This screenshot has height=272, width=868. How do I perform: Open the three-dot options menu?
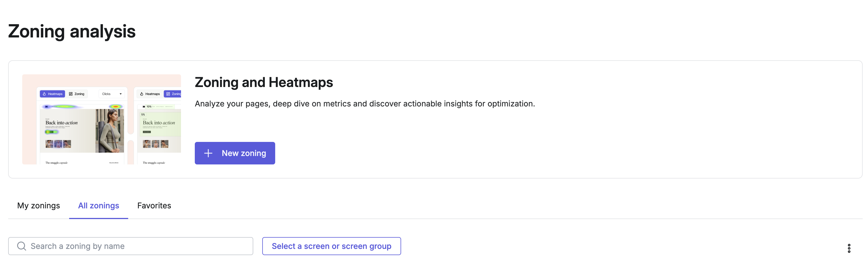click(849, 248)
